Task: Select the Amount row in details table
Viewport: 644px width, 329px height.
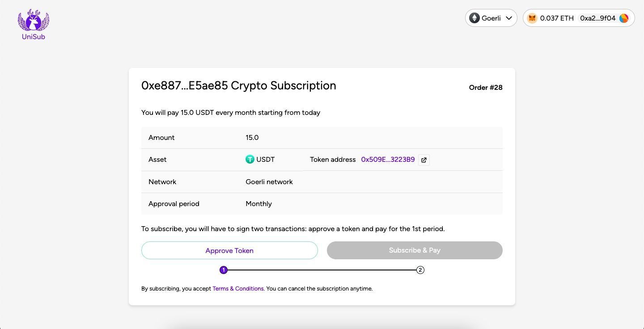Action: [x=322, y=137]
